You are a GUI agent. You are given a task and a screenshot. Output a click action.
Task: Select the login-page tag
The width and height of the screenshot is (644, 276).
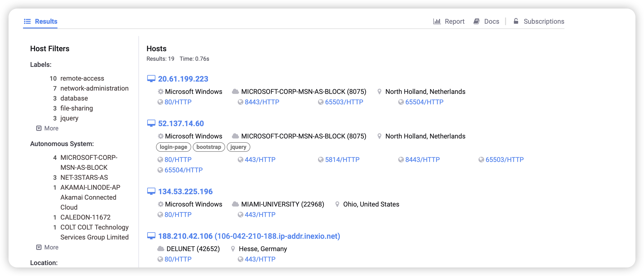(x=173, y=147)
